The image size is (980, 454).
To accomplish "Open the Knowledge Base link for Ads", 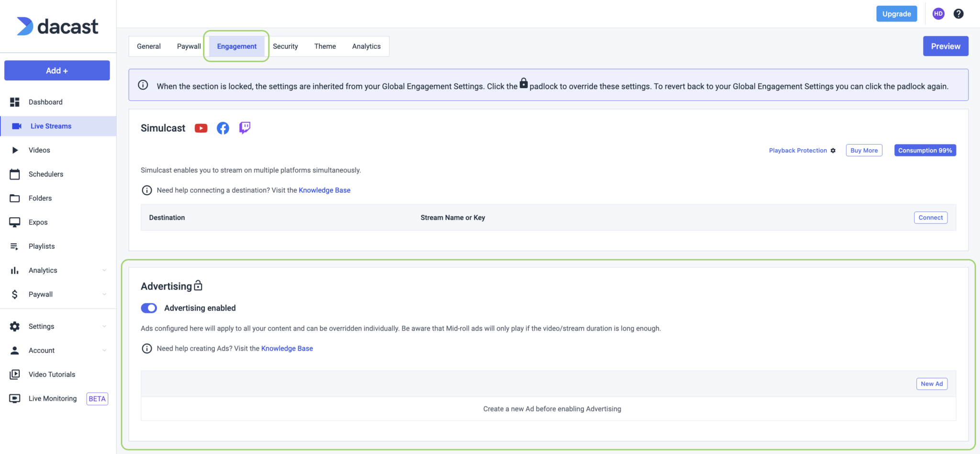I will (287, 348).
